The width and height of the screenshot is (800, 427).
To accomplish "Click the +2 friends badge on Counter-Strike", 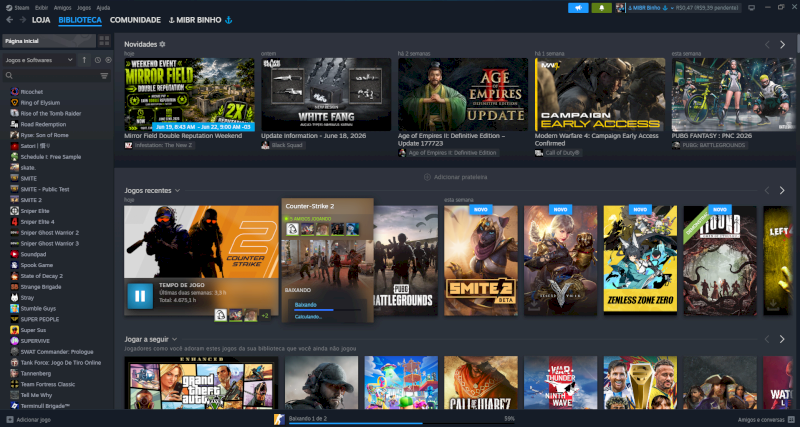I will pyautogui.click(x=265, y=315).
